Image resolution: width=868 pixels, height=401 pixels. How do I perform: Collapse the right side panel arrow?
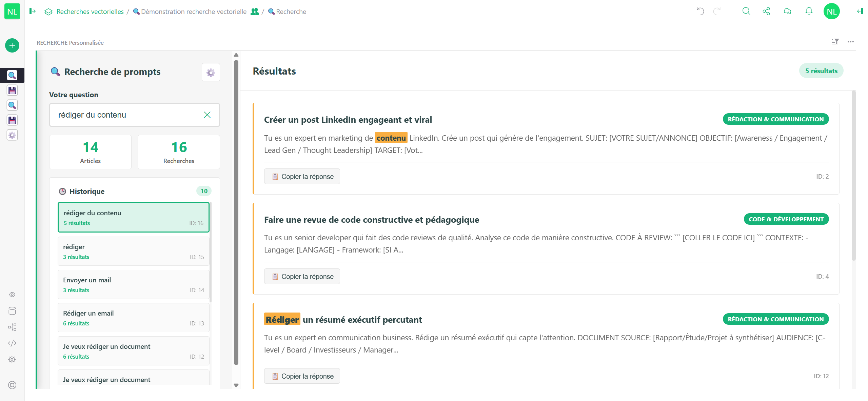pyautogui.click(x=860, y=12)
